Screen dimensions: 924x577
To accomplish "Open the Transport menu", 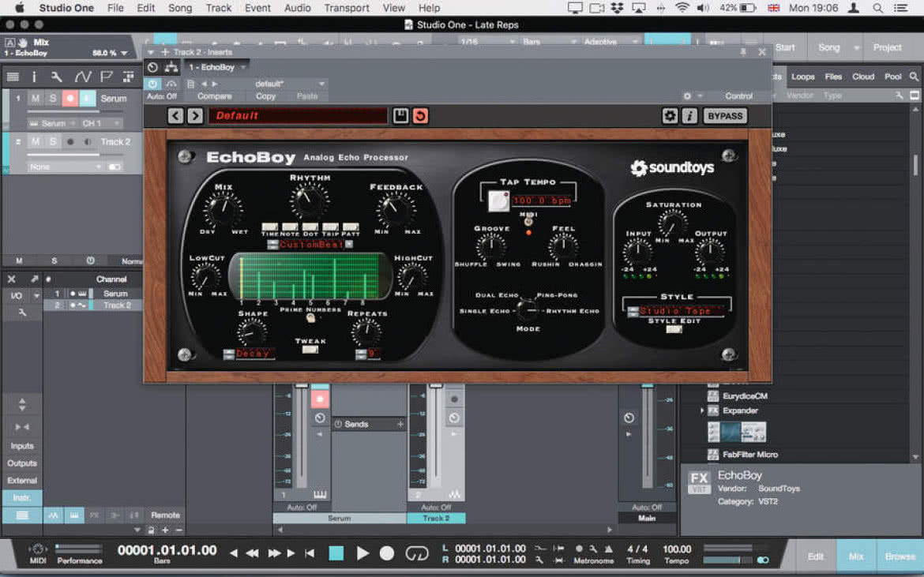I will tap(347, 8).
